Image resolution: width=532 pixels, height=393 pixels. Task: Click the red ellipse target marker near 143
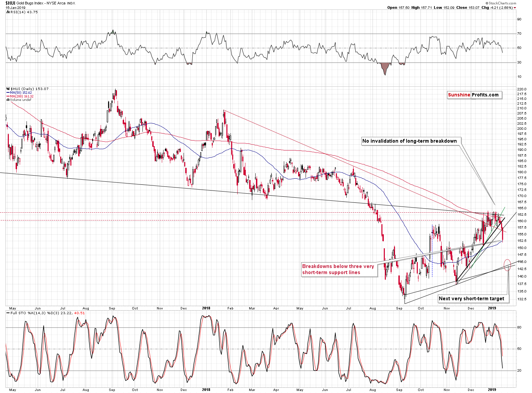click(508, 265)
